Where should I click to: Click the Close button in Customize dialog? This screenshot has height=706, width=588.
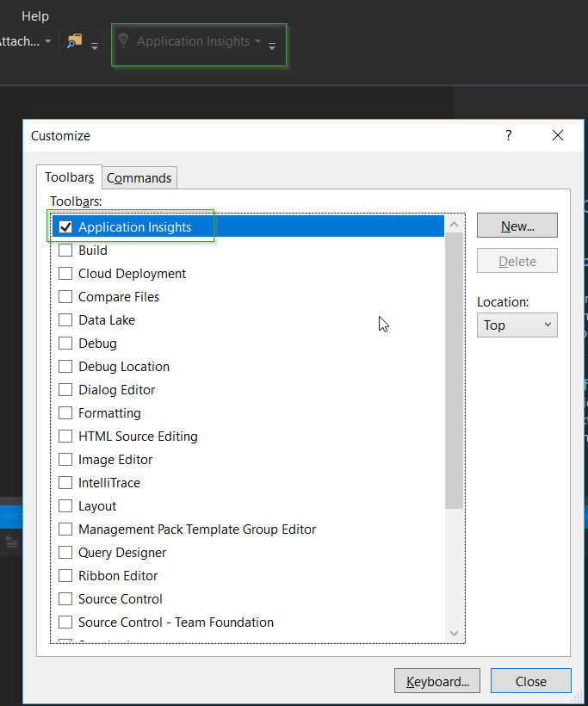(x=531, y=681)
